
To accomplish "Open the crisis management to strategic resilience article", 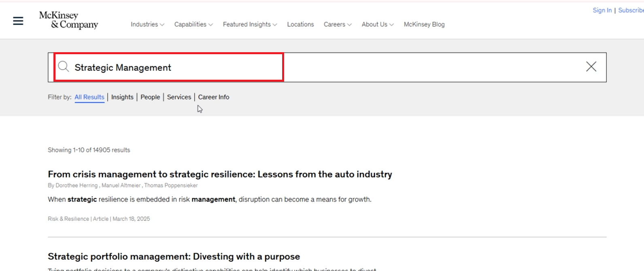I will pyautogui.click(x=220, y=174).
